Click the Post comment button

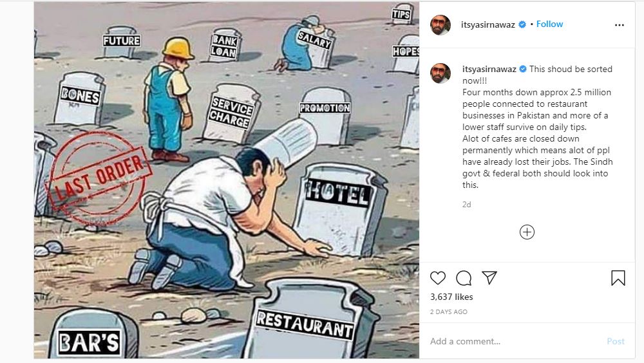616,341
